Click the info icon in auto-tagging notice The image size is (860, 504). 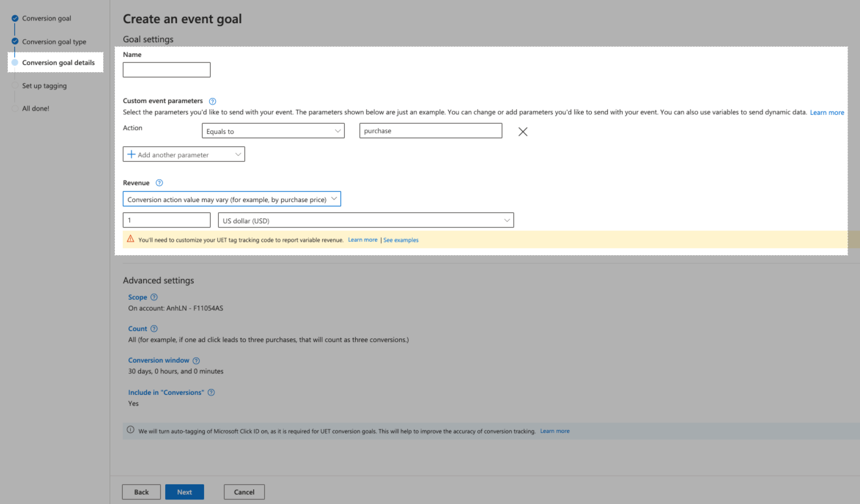[131, 430]
